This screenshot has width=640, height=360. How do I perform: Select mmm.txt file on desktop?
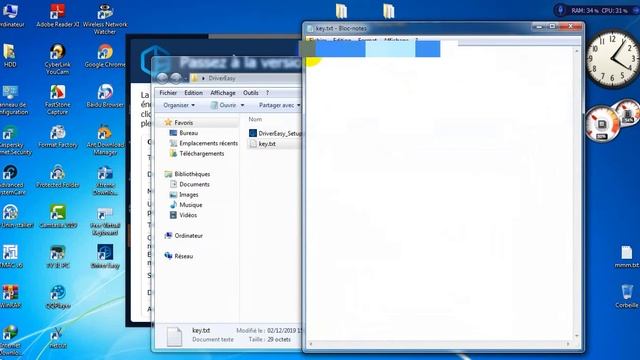(x=627, y=257)
